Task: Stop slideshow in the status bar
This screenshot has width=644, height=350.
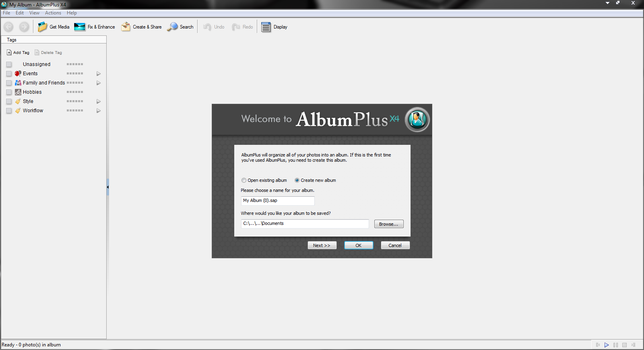Action: [x=624, y=345]
